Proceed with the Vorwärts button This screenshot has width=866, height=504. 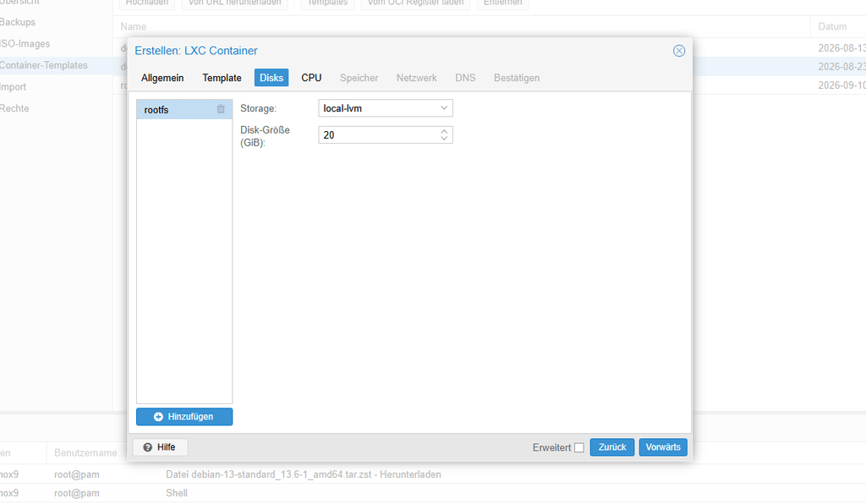[663, 447]
